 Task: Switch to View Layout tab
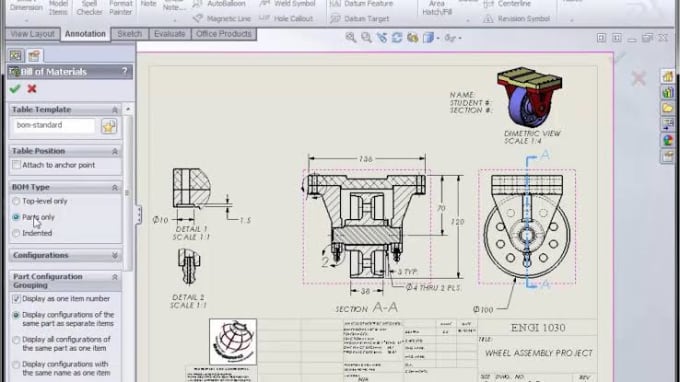coord(33,34)
